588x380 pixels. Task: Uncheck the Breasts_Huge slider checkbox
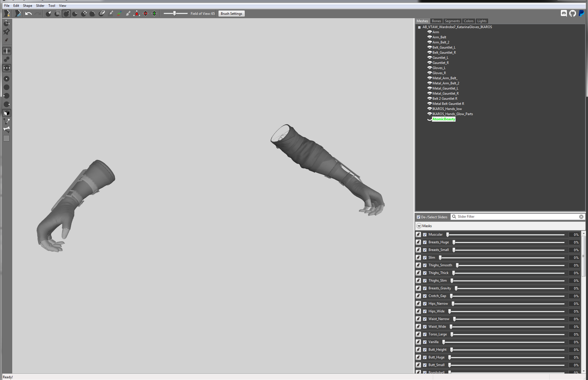tap(425, 242)
